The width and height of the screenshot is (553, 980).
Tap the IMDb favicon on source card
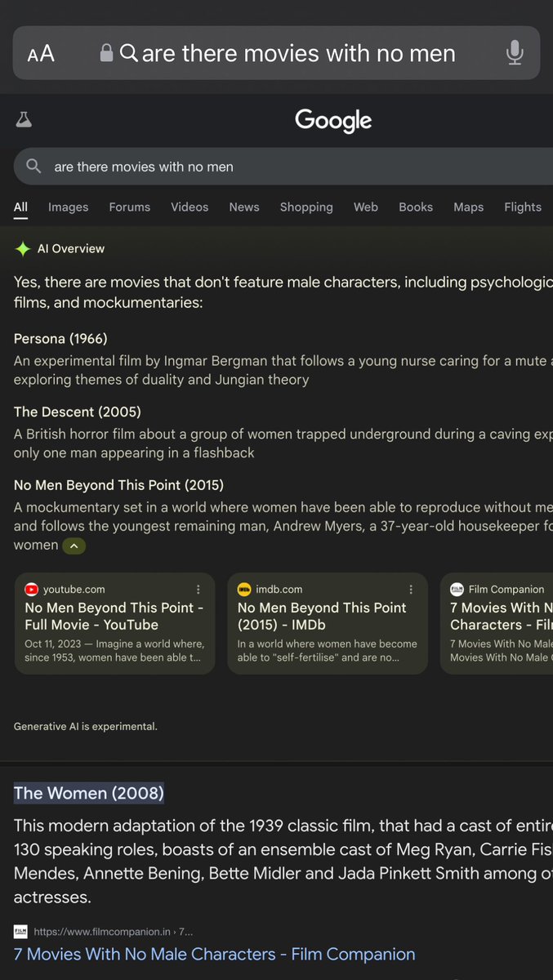coord(244,589)
